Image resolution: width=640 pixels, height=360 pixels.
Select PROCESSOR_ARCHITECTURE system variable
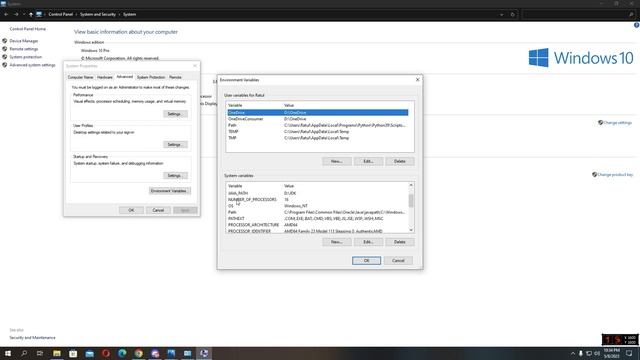318,225
